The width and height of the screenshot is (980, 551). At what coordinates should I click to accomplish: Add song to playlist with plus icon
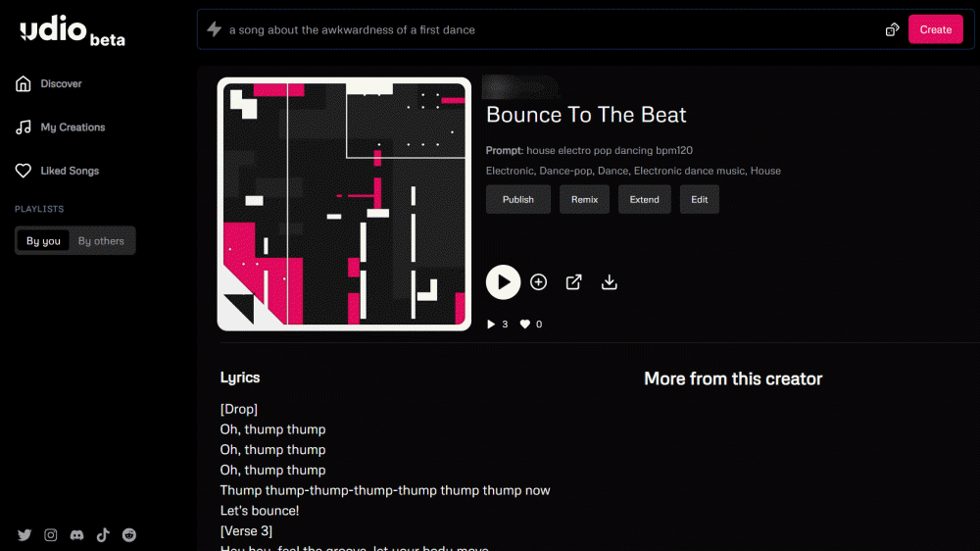538,282
